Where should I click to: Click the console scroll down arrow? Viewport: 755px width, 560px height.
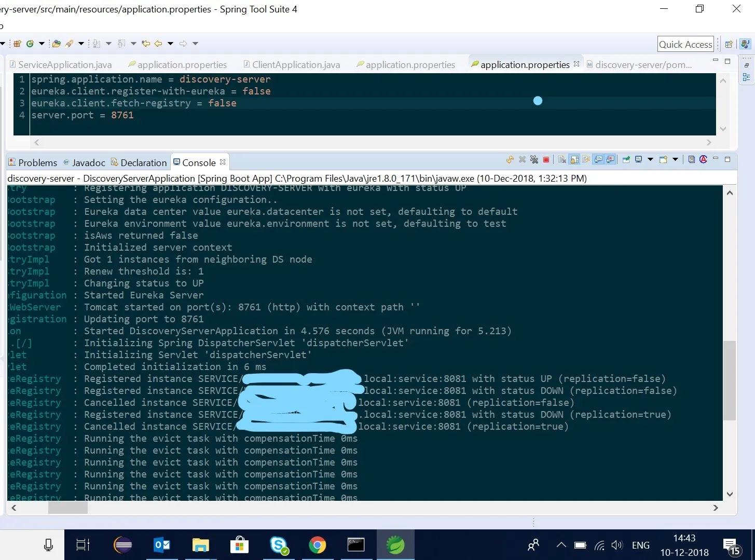click(730, 494)
